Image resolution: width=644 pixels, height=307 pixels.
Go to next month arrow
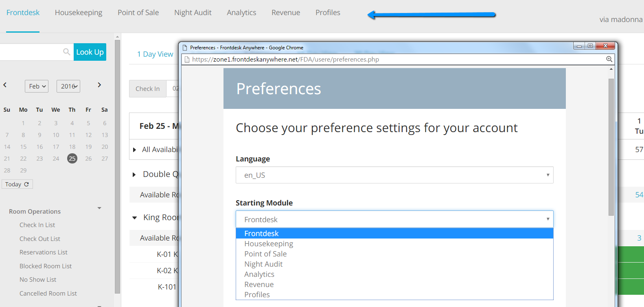click(99, 85)
